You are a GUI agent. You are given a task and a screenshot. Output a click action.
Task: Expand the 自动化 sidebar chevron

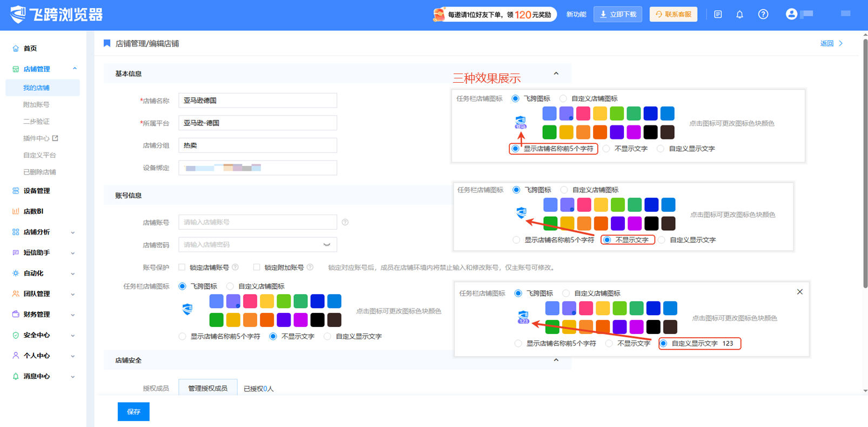click(73, 273)
